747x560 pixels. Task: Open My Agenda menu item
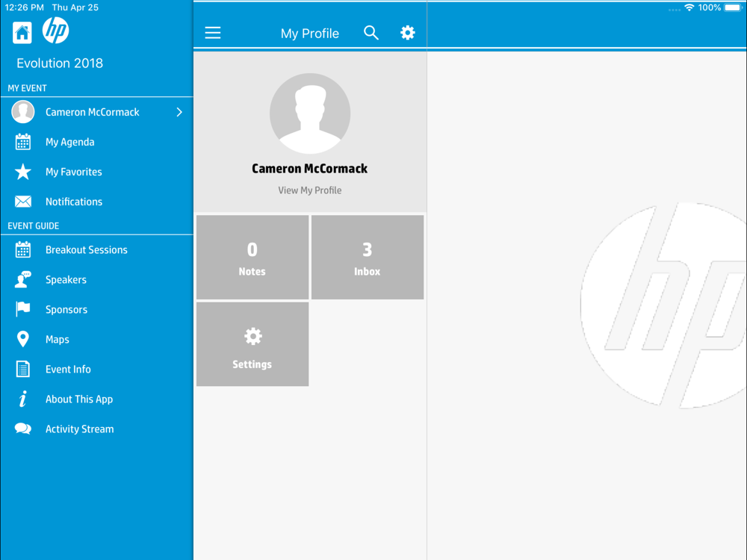pos(96,142)
